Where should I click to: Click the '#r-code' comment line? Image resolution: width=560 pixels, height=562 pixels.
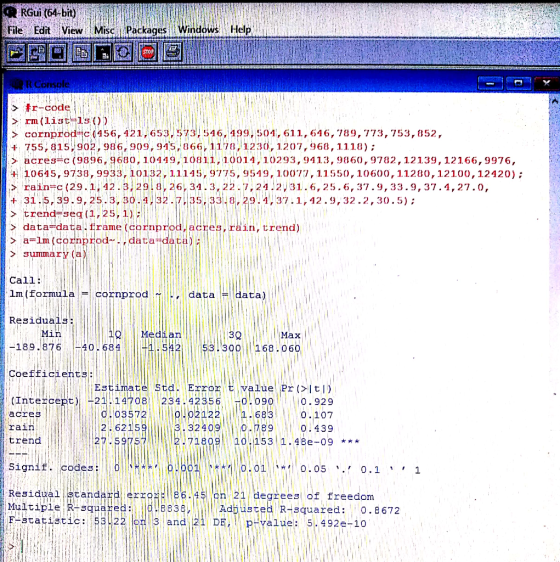pos(47,108)
